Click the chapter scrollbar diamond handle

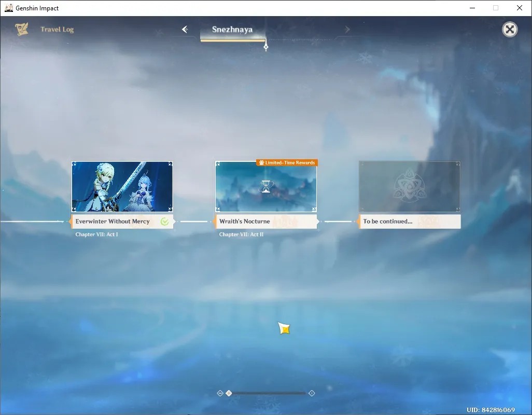click(x=229, y=393)
